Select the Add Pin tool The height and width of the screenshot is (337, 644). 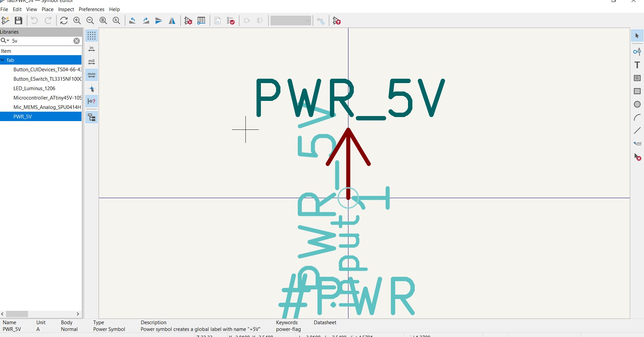637,51
